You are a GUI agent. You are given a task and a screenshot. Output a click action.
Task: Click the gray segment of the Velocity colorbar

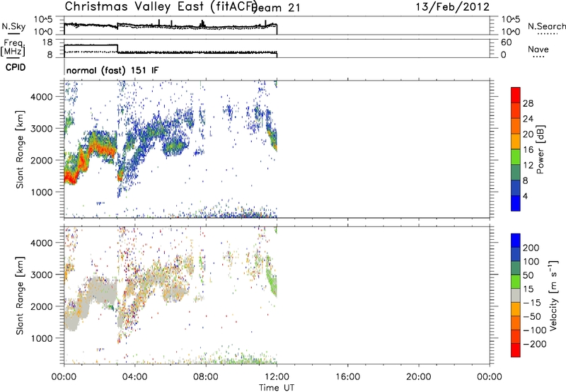[x=516, y=295]
